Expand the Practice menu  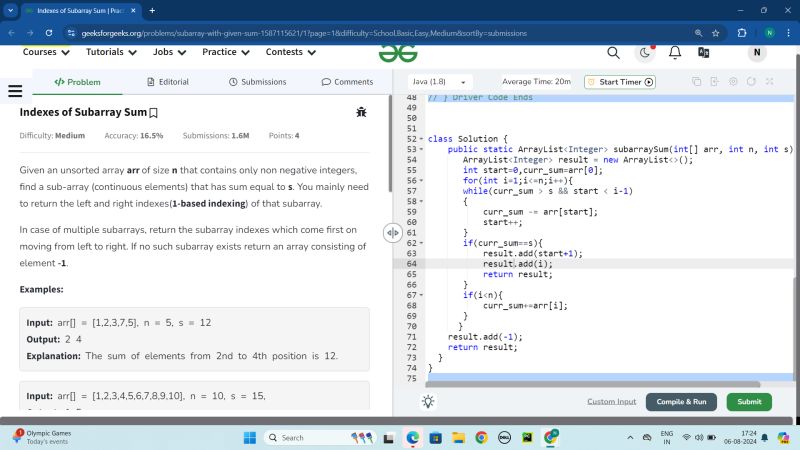click(226, 52)
